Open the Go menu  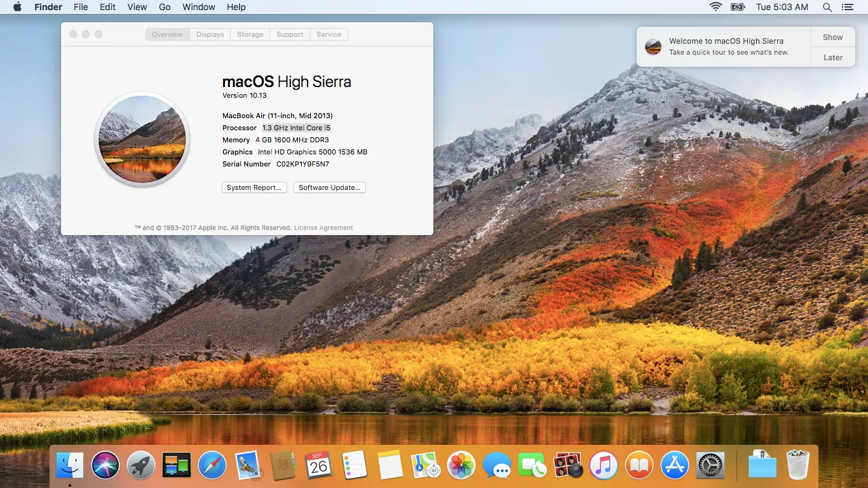pos(165,7)
